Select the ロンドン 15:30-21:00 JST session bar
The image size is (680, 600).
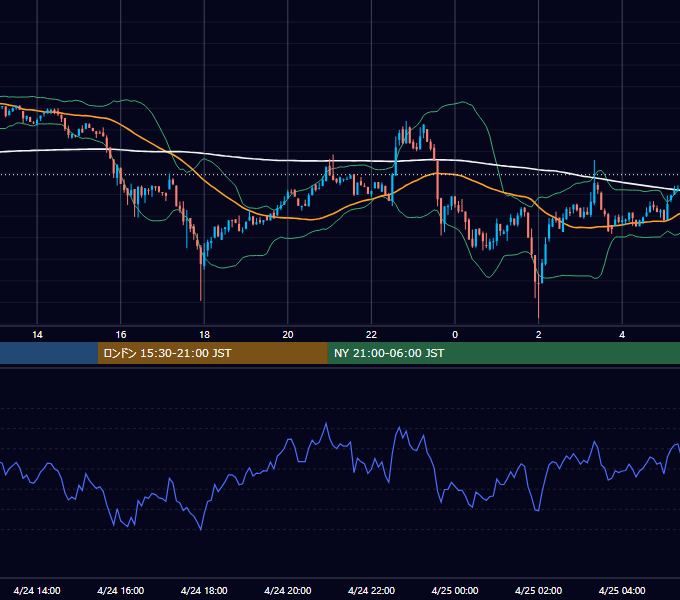click(212, 353)
